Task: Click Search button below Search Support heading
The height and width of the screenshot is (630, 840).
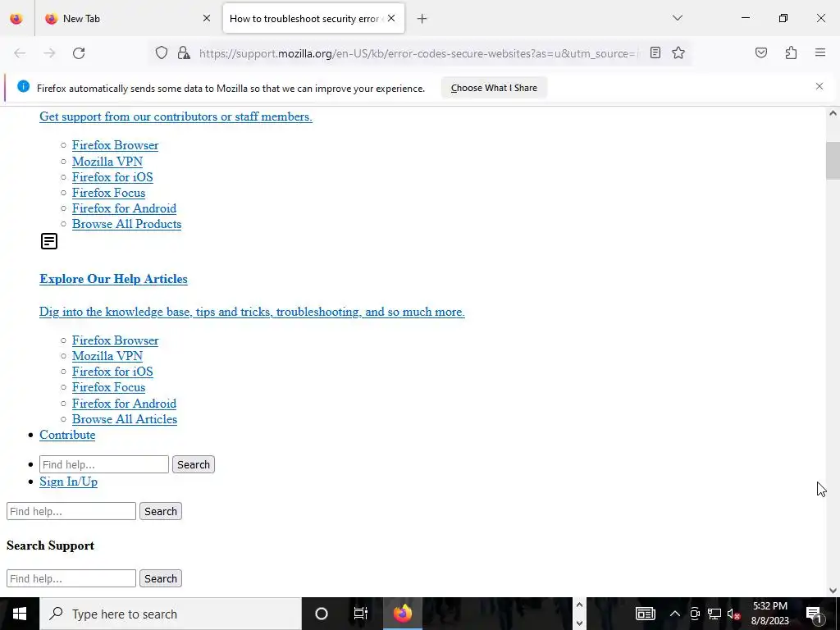Action: pyautogui.click(x=161, y=578)
